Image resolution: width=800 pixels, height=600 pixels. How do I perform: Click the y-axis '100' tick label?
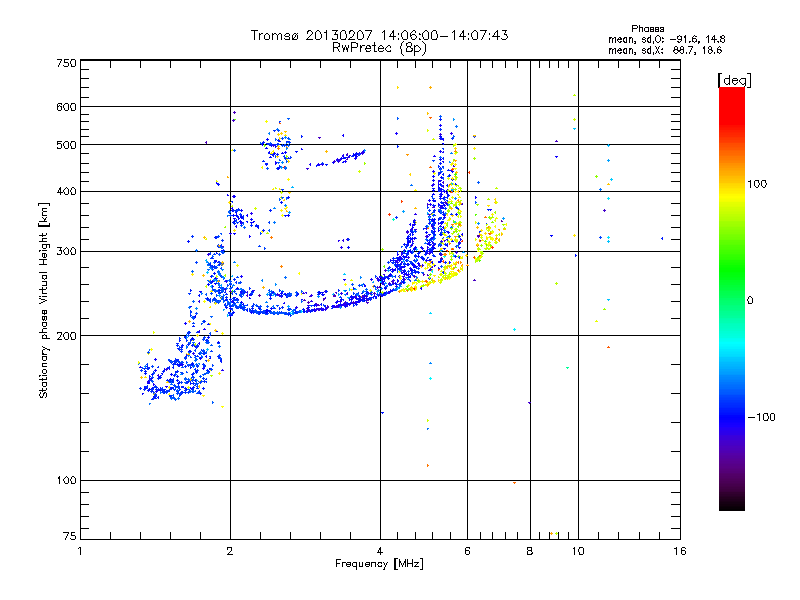pos(66,480)
